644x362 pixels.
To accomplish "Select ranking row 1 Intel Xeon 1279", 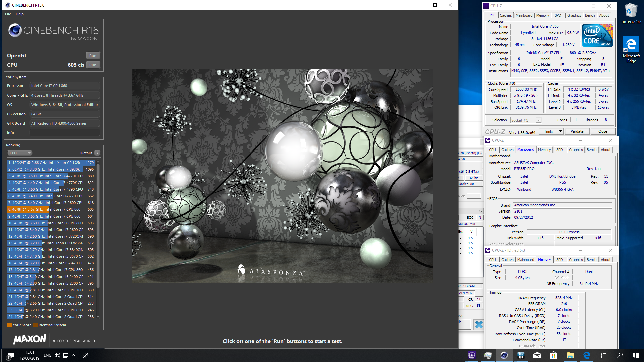I will pos(51,163).
